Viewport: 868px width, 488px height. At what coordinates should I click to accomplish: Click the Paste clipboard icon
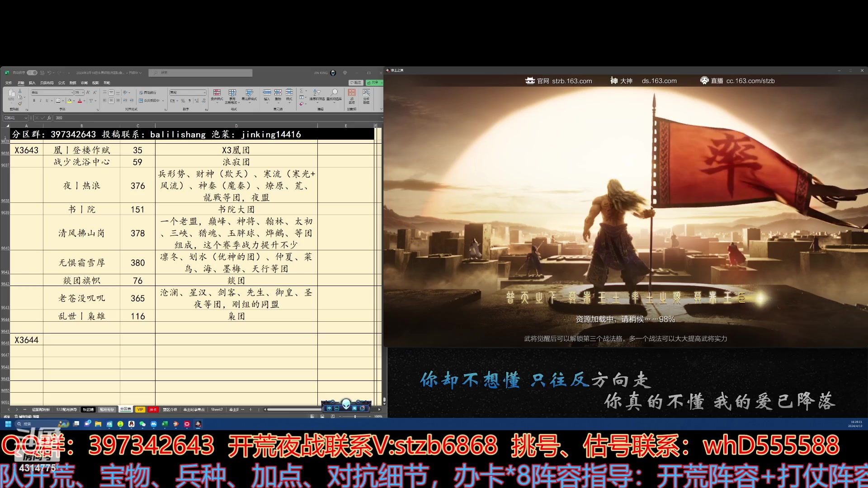[x=12, y=93]
